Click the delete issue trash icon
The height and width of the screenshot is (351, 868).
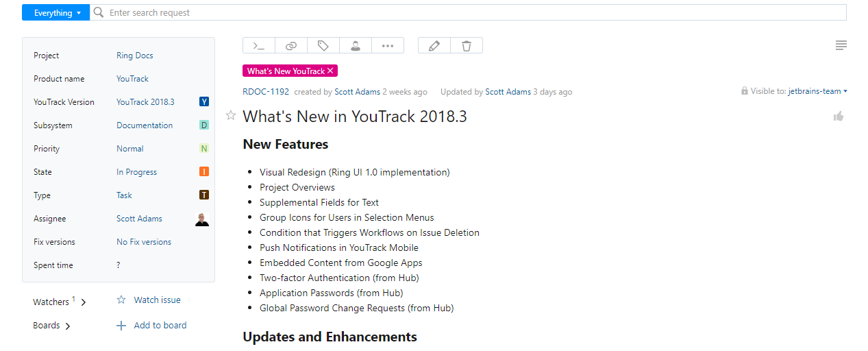coord(467,46)
